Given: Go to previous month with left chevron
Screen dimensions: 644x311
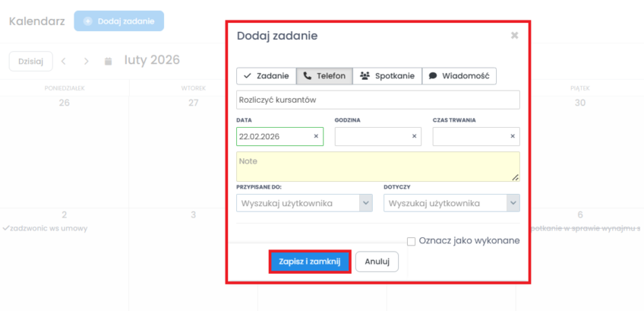Looking at the screenshot, I should coord(64,61).
